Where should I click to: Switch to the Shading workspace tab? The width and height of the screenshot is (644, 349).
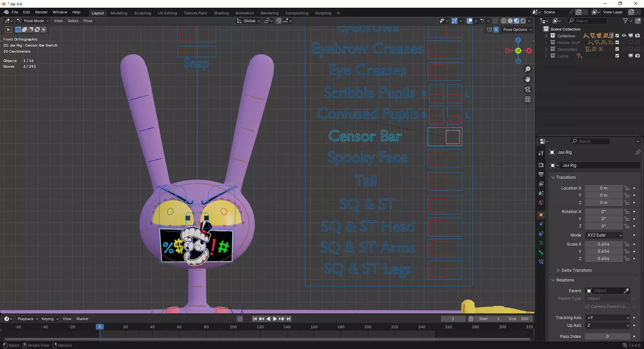click(221, 13)
